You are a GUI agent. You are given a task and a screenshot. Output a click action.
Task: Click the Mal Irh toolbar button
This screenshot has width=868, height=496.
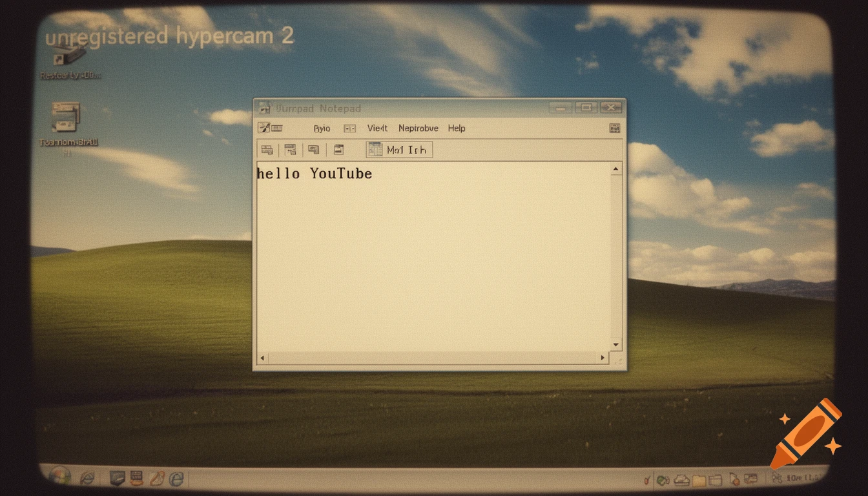tap(399, 150)
